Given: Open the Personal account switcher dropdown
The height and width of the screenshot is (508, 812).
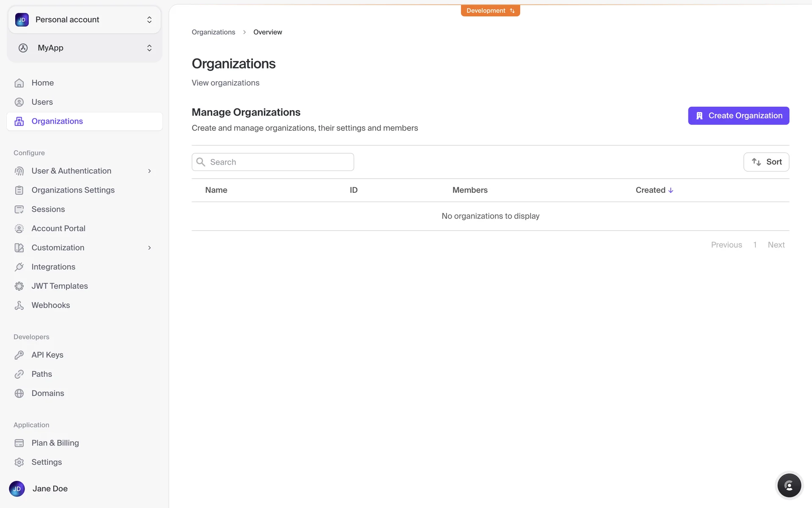Looking at the screenshot, I should 84,20.
